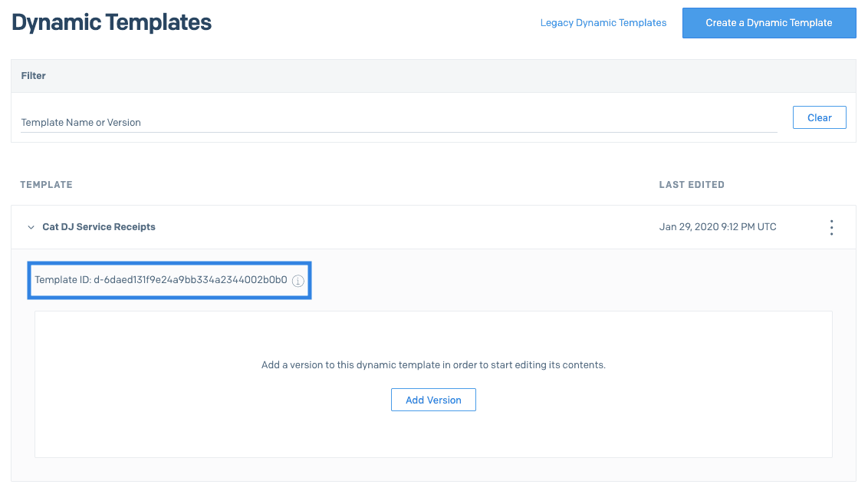
Task: Focus the Template Name or Version field
Action: click(399, 122)
